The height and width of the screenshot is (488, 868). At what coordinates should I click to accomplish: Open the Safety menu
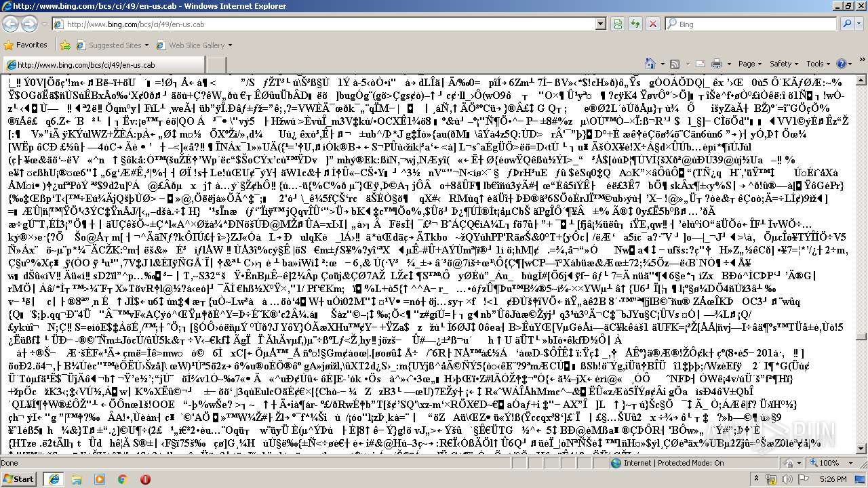pyautogui.click(x=783, y=64)
